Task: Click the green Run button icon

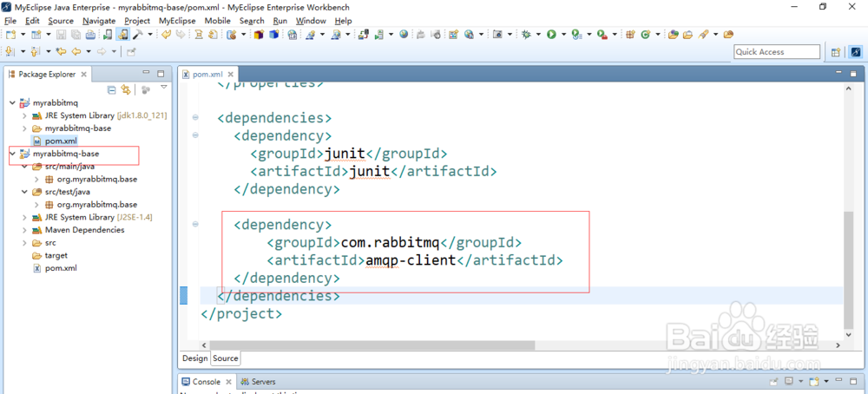Action: point(551,35)
